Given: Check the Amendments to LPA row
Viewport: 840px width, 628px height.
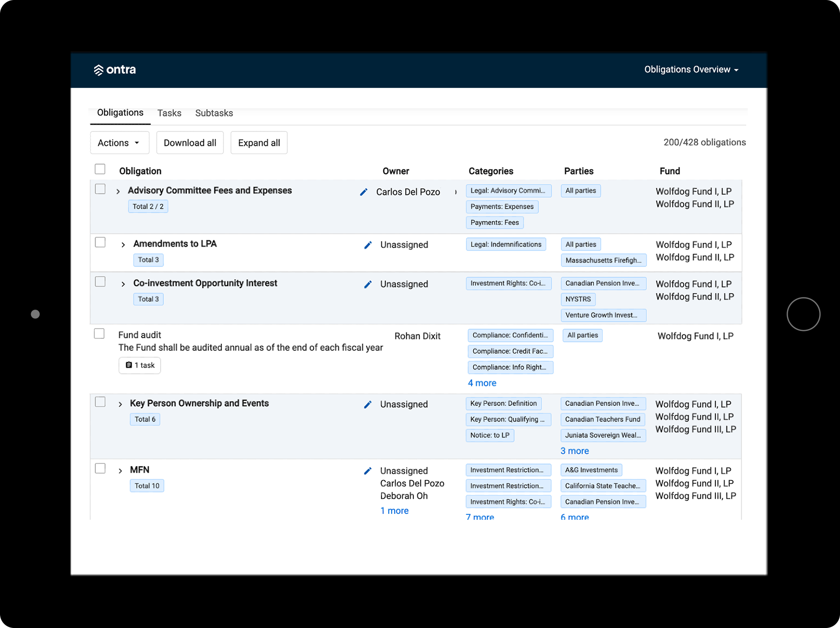Looking at the screenshot, I should coord(100,242).
